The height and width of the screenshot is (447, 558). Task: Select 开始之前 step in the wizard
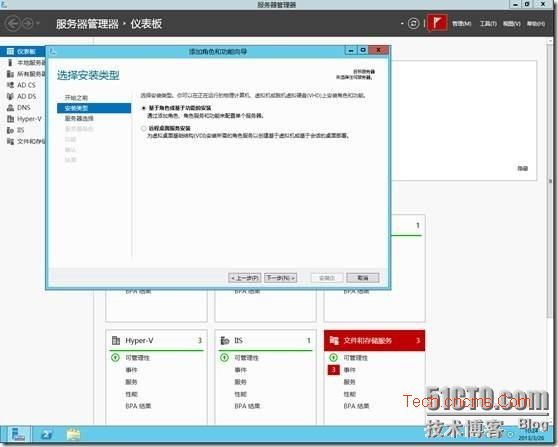76,98
